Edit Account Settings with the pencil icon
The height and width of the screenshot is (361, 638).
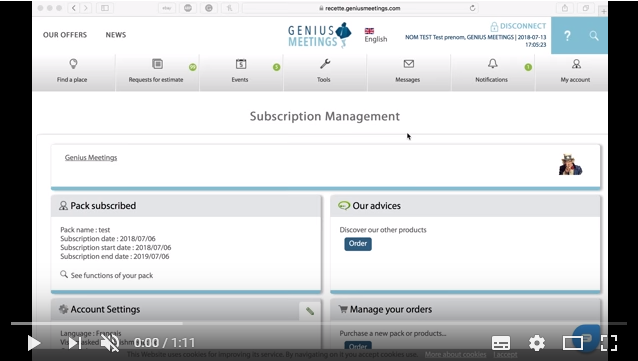pos(310,311)
